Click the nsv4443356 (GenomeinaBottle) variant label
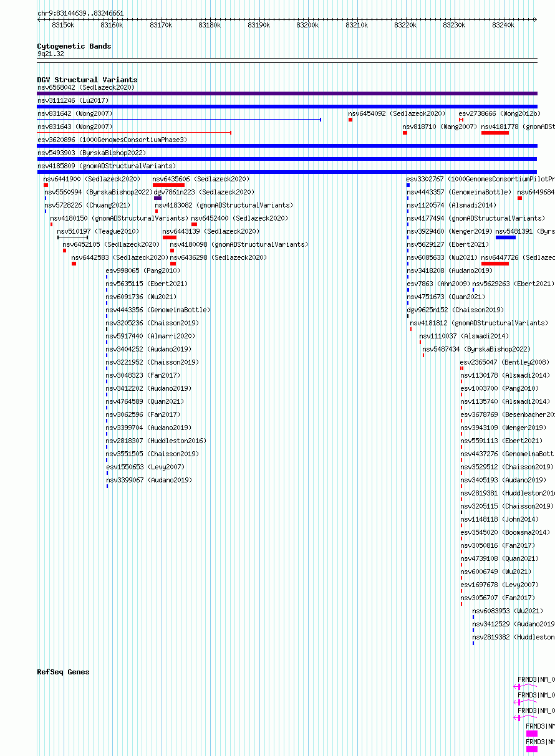555x756 pixels. click(158, 310)
